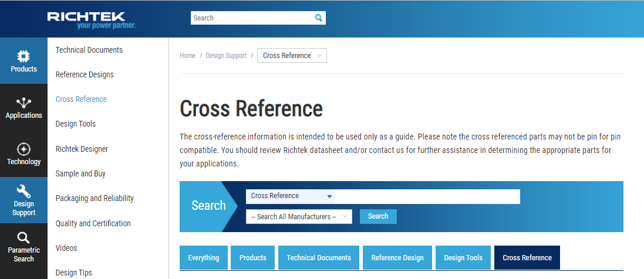Viewport: 644px width, 279px height.
Task: Open Packaging and Reliability in the sidebar
Action: (95, 198)
